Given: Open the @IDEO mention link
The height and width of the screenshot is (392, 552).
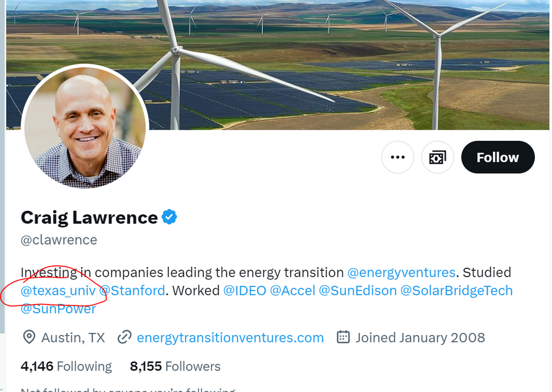Looking at the screenshot, I should click(x=245, y=290).
